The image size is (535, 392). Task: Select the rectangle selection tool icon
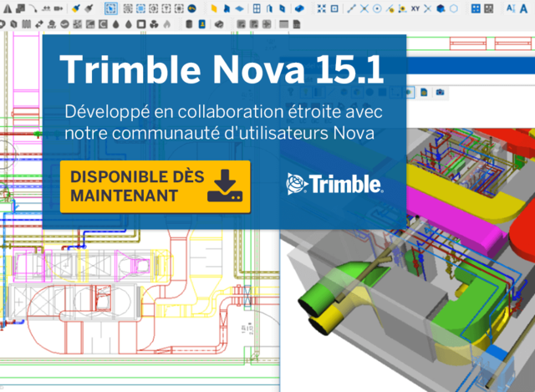coord(110,9)
